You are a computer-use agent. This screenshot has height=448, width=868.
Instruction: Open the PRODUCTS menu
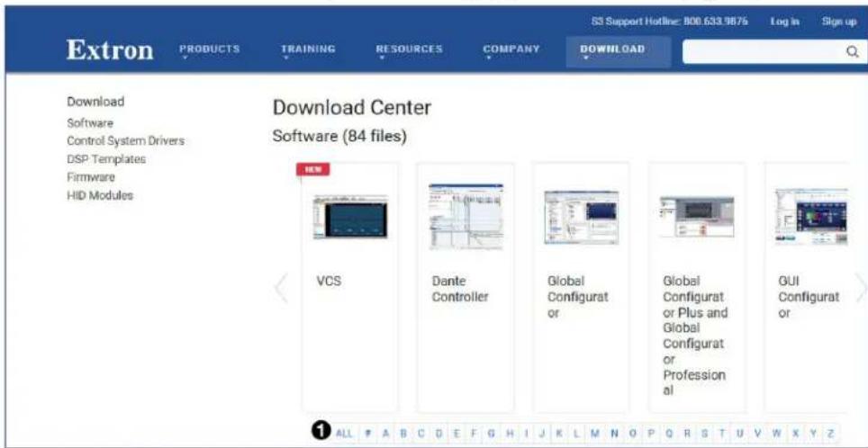pos(209,49)
